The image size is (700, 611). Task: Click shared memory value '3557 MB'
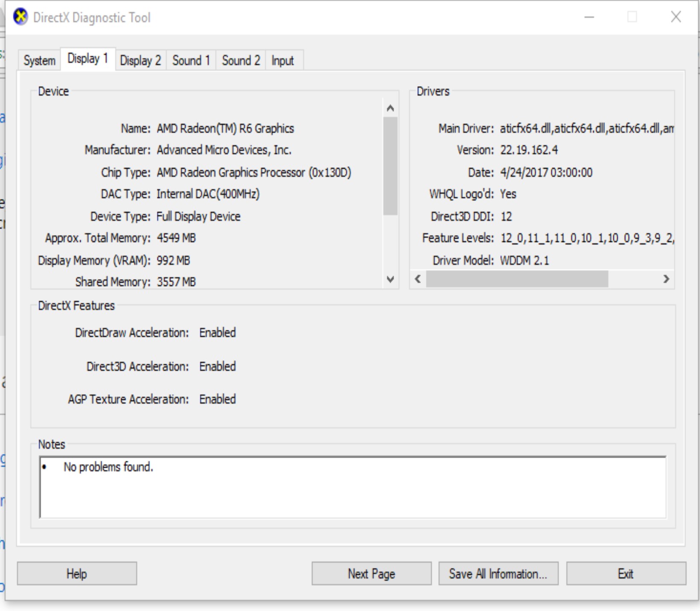point(176,282)
